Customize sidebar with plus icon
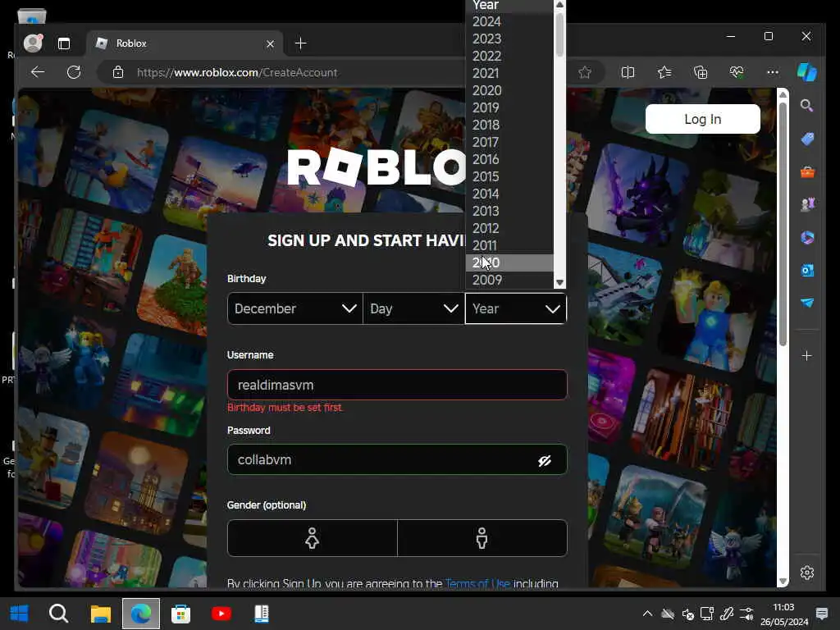Screen dimensions: 840x630 807,356
